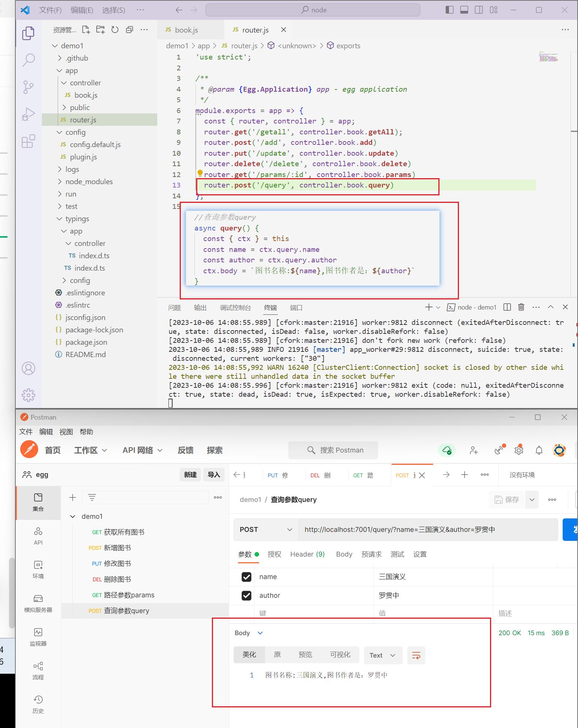The height and width of the screenshot is (728, 578).
Task: Create a new file in explorer
Action: click(x=86, y=30)
